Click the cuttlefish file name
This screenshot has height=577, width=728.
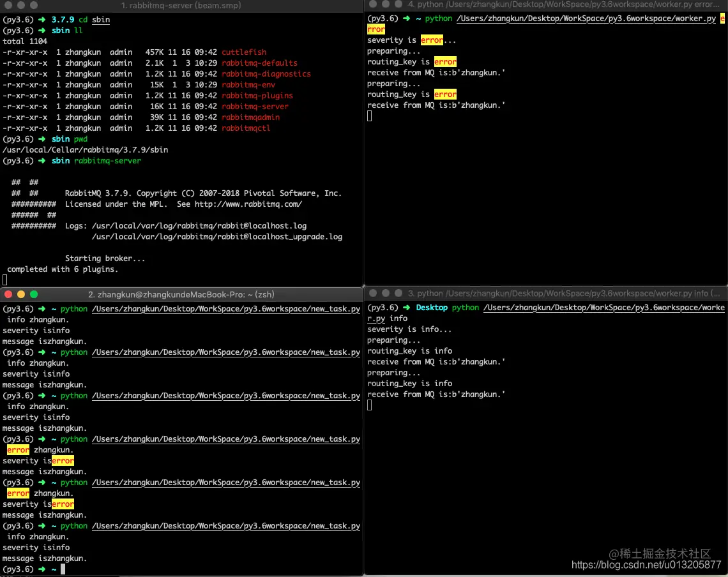pyautogui.click(x=244, y=52)
